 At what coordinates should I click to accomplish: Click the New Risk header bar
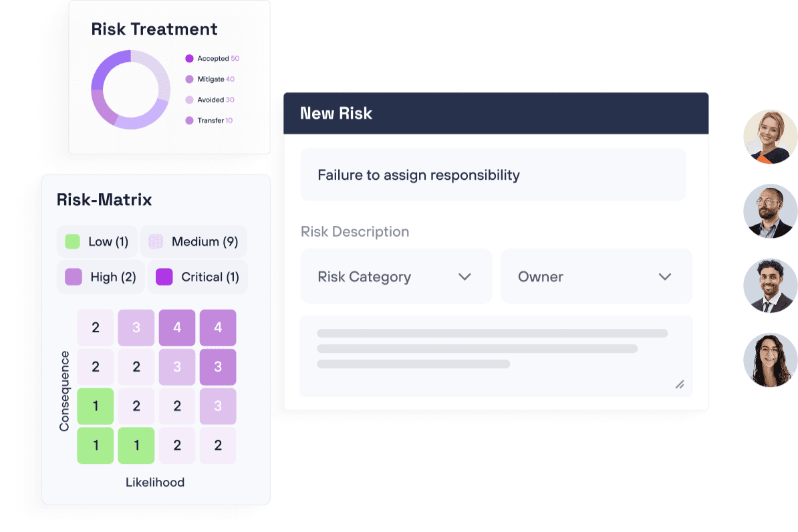tap(496, 114)
